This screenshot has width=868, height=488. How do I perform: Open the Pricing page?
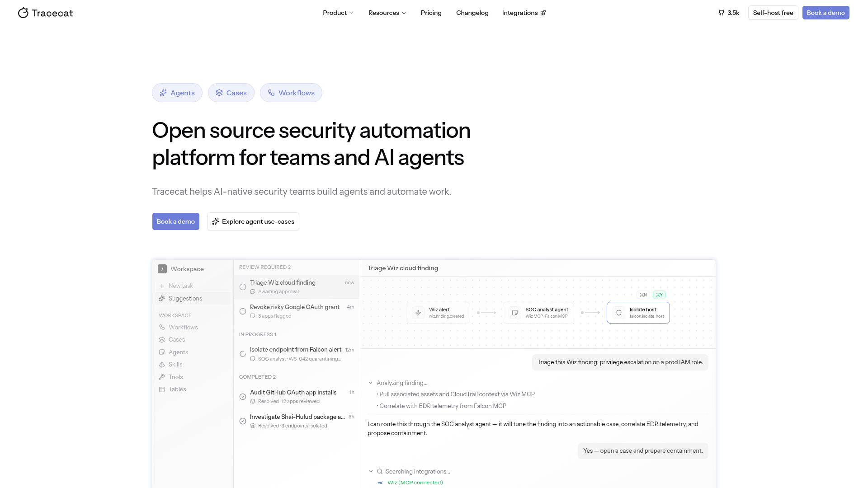pos(431,13)
